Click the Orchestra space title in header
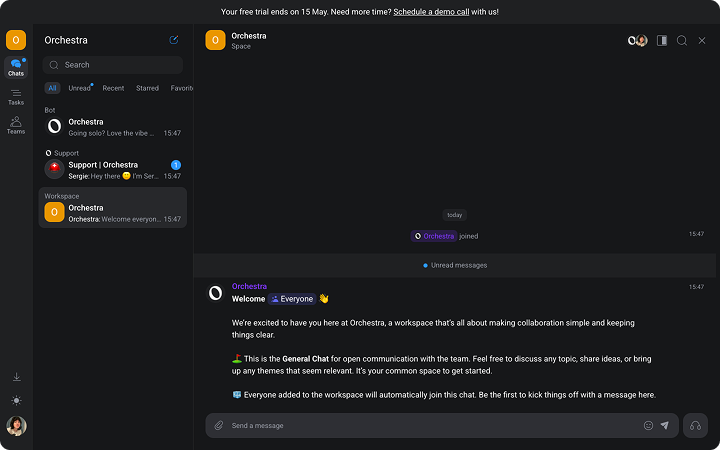This screenshot has width=720, height=450. pos(249,36)
